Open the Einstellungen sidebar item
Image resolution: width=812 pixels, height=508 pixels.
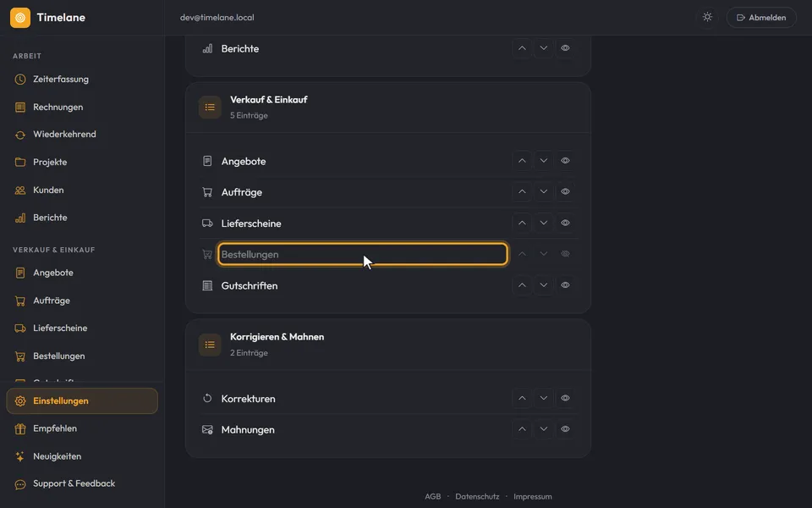click(x=82, y=401)
